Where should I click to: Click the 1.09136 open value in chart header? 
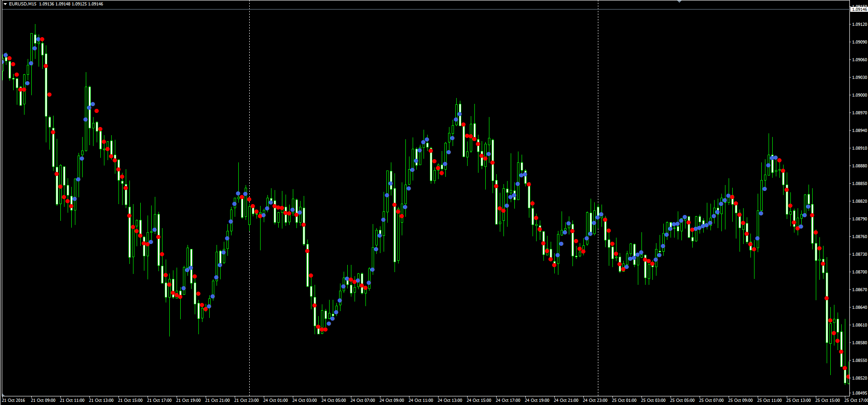click(x=46, y=4)
